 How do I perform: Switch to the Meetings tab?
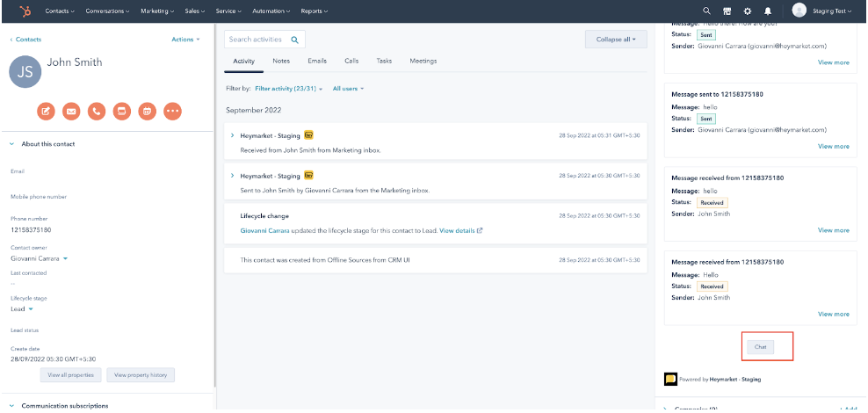coord(423,61)
